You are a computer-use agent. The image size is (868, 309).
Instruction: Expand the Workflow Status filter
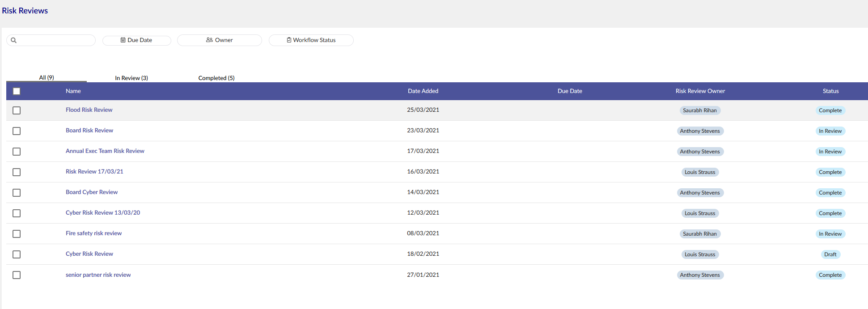(311, 40)
